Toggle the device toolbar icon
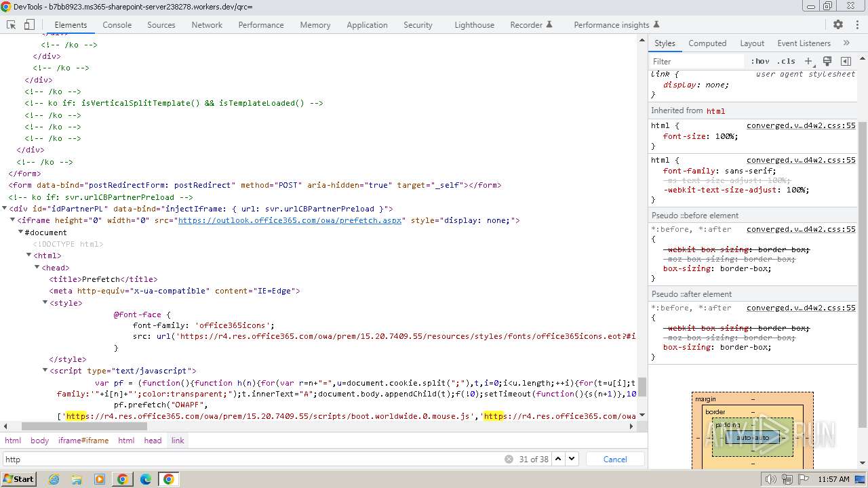The width and height of the screenshot is (868, 488). tap(29, 24)
